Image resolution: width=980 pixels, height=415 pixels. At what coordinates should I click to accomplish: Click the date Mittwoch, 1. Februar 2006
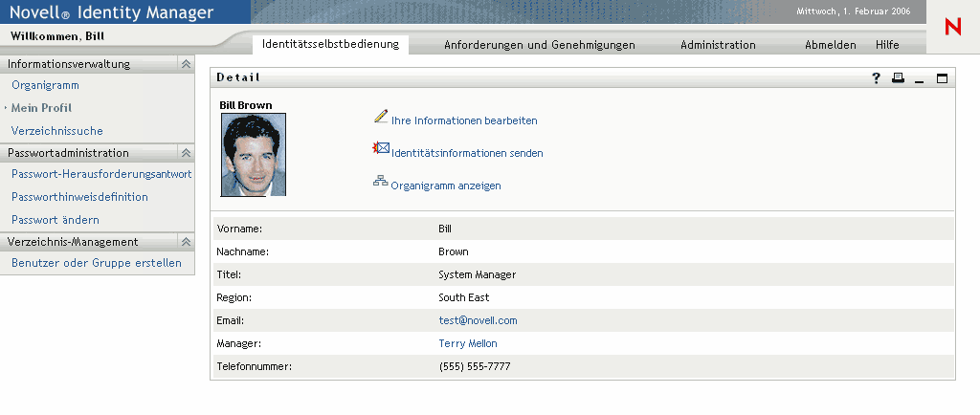[853, 11]
